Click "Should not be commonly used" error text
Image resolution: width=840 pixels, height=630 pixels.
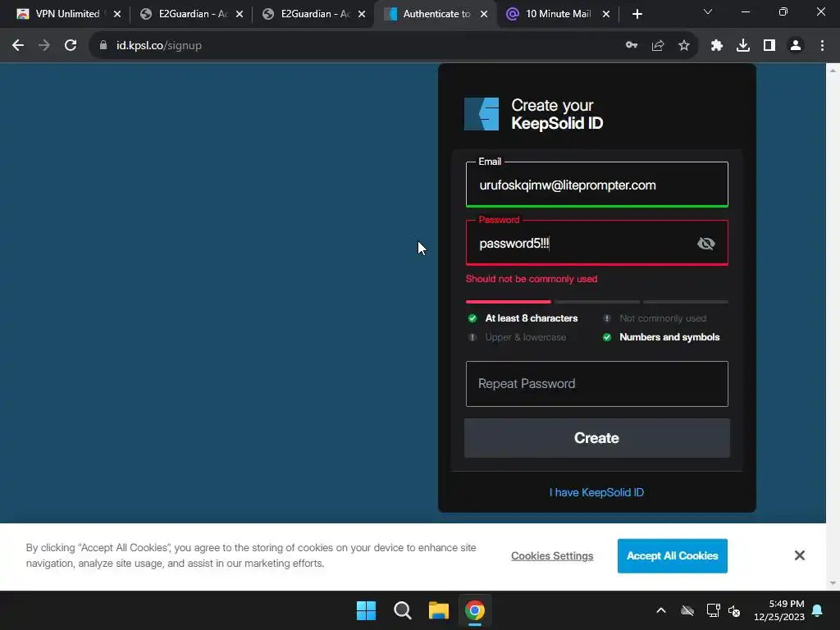[532, 279]
